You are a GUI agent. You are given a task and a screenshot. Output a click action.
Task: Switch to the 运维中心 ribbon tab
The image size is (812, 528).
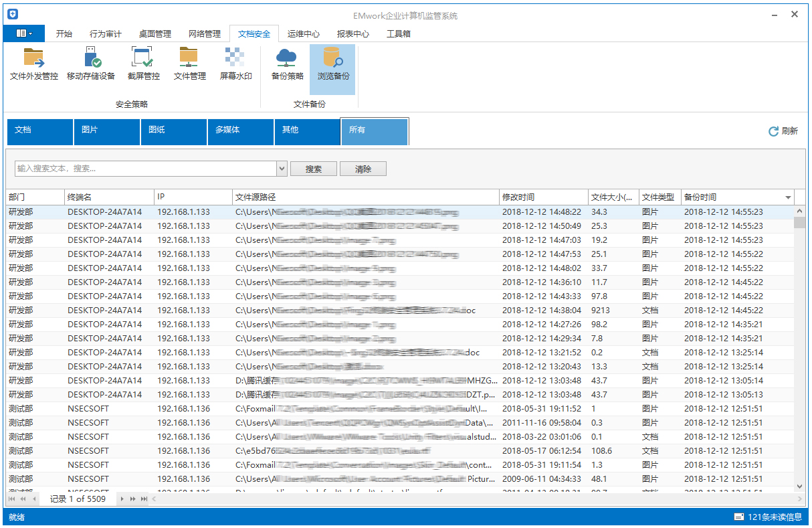(303, 34)
